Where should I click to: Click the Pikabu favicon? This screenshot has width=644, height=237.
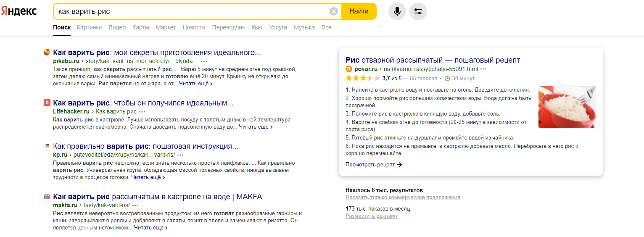tap(47, 53)
